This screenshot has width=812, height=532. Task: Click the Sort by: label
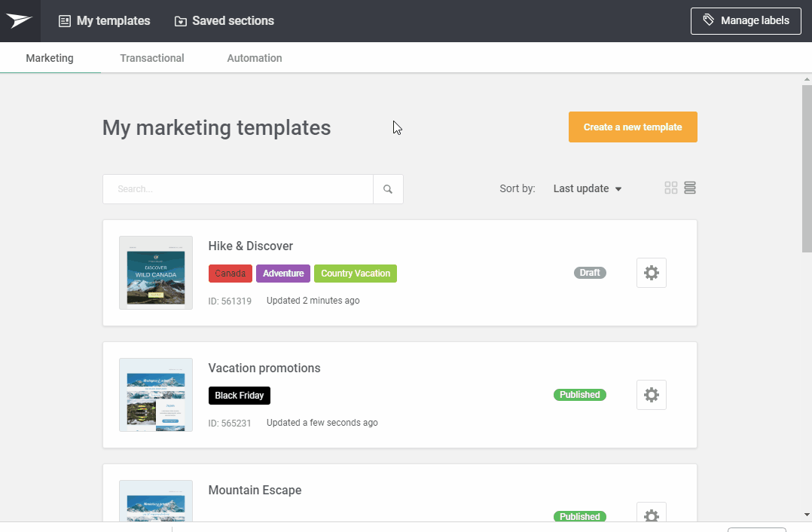[517, 188]
